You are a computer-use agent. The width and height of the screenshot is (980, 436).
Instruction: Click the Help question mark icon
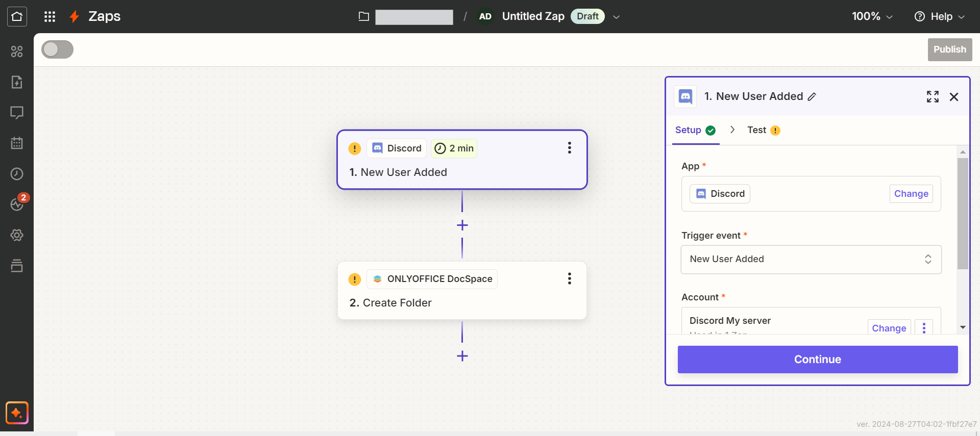pyautogui.click(x=920, y=16)
